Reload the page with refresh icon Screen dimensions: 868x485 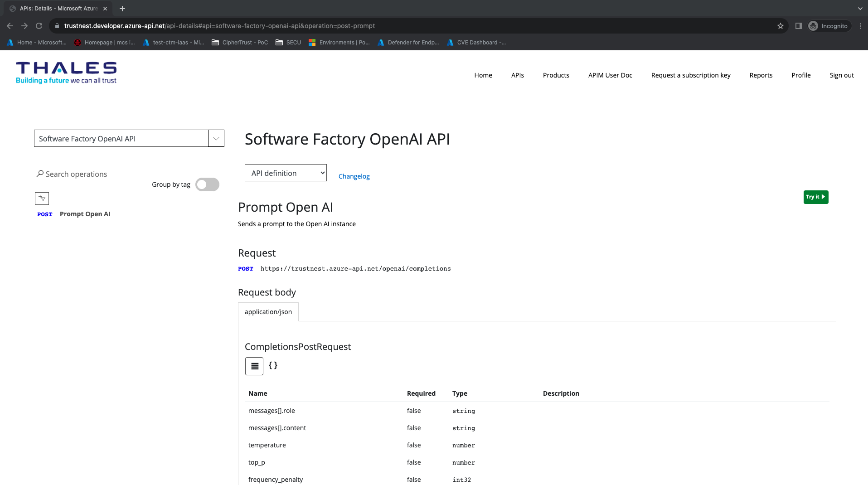(39, 26)
